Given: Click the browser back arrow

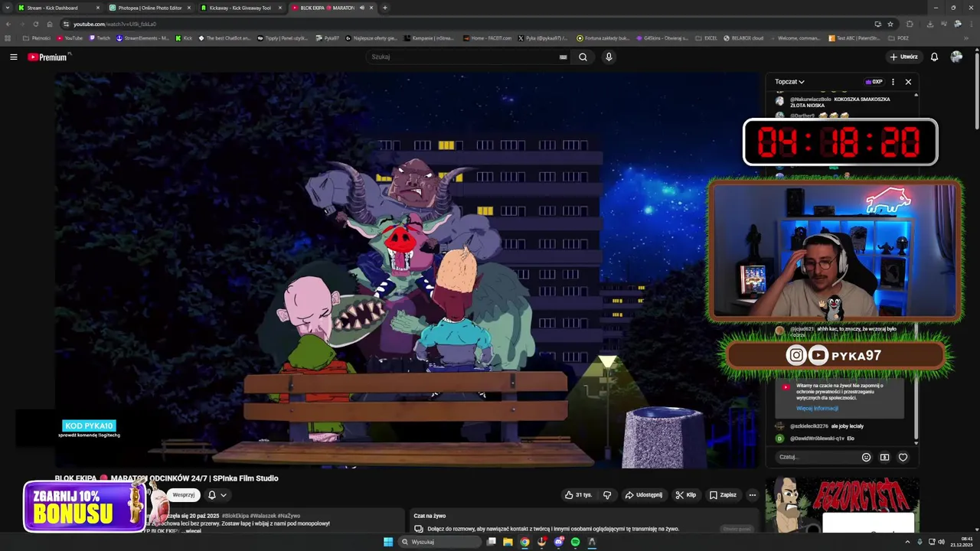Looking at the screenshot, I should (x=8, y=24).
